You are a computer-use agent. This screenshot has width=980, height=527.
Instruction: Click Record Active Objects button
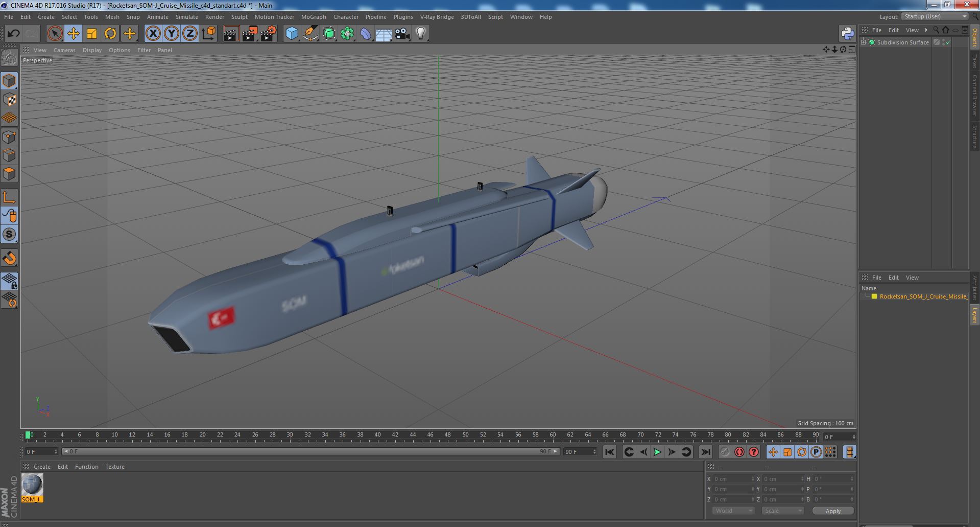[725, 452]
